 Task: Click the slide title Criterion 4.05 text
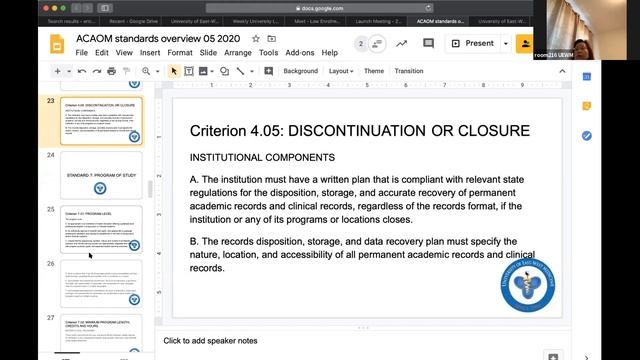point(360,131)
